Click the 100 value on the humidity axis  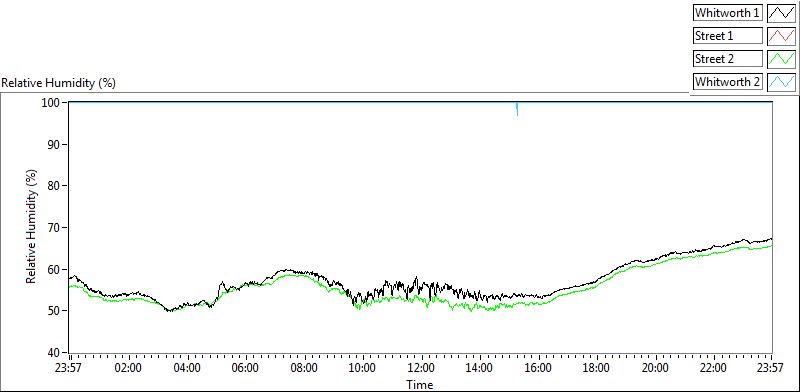tap(53, 103)
